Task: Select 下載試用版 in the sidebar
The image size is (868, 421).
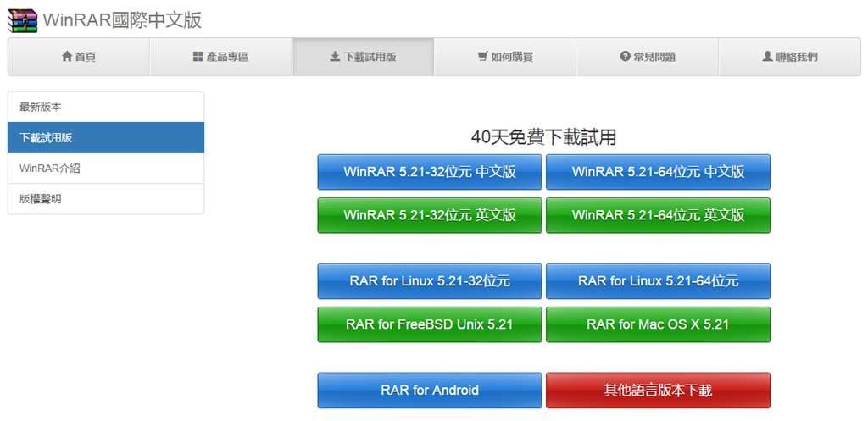Action: [x=106, y=138]
